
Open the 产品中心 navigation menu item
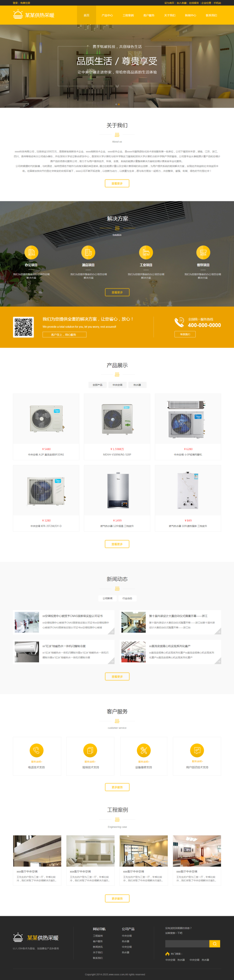point(107,15)
